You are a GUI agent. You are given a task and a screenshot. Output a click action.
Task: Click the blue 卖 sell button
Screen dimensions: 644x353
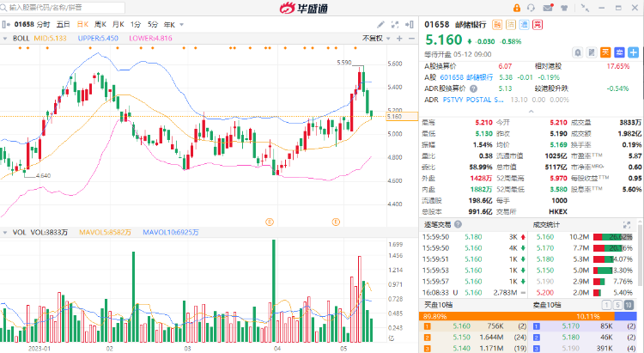619,52
